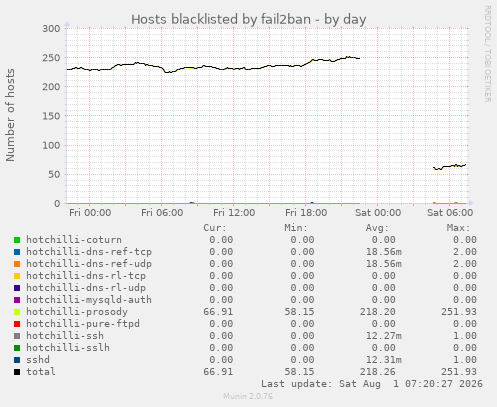Screen dimensions: 497x407
Task: Click the Fri 06:00 time axis label
Action: click(162, 213)
